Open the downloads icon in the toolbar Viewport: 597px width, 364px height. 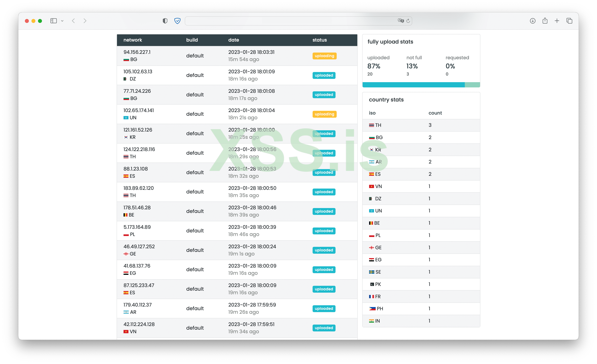click(532, 21)
